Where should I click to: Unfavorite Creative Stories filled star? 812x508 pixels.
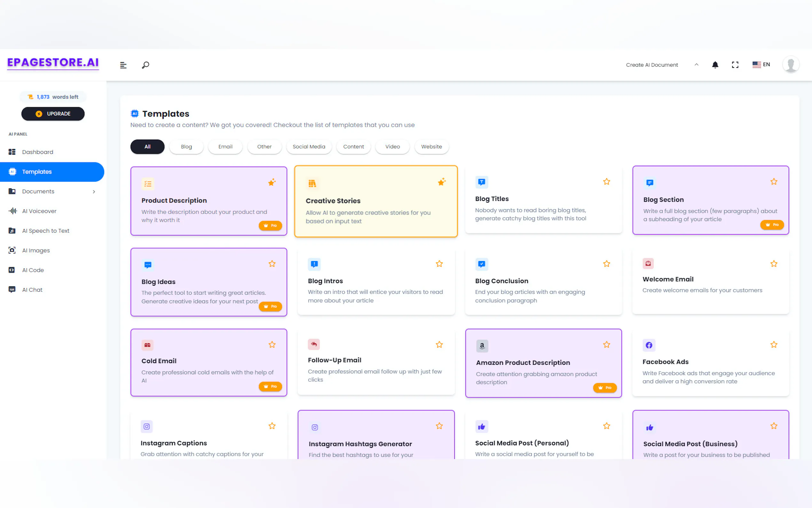click(441, 182)
